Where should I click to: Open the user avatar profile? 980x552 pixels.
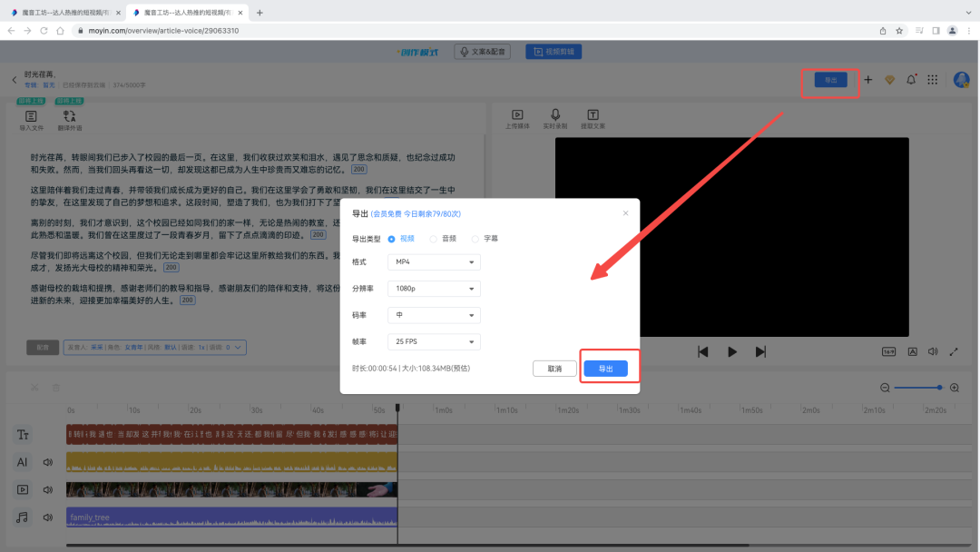[x=961, y=79]
